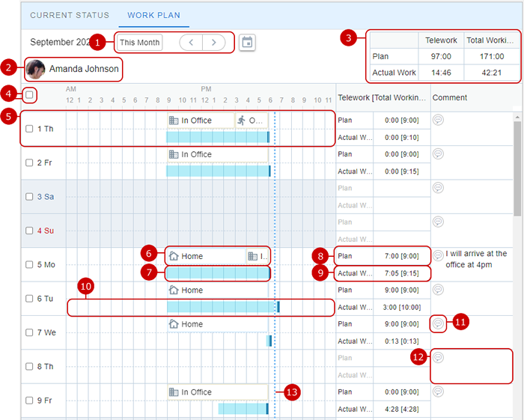This screenshot has height=420, width=524.
Task: Open comment bubble for 8 Th
Action: point(438,358)
